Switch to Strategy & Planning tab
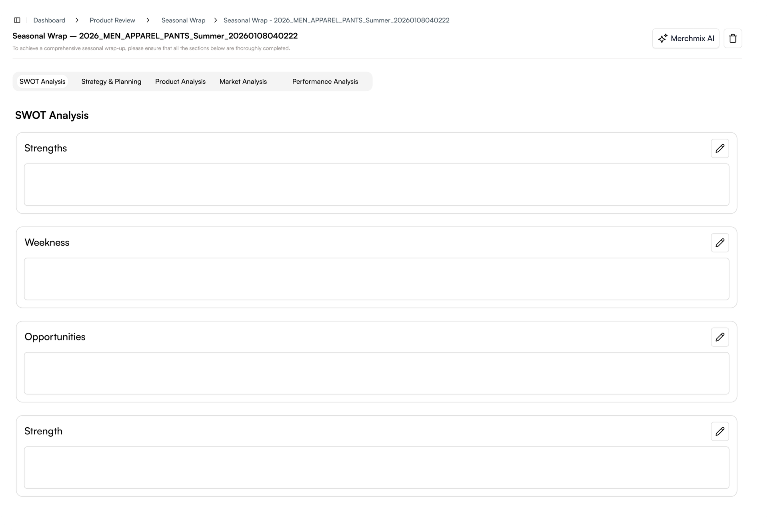The image size is (768, 532). point(111,82)
